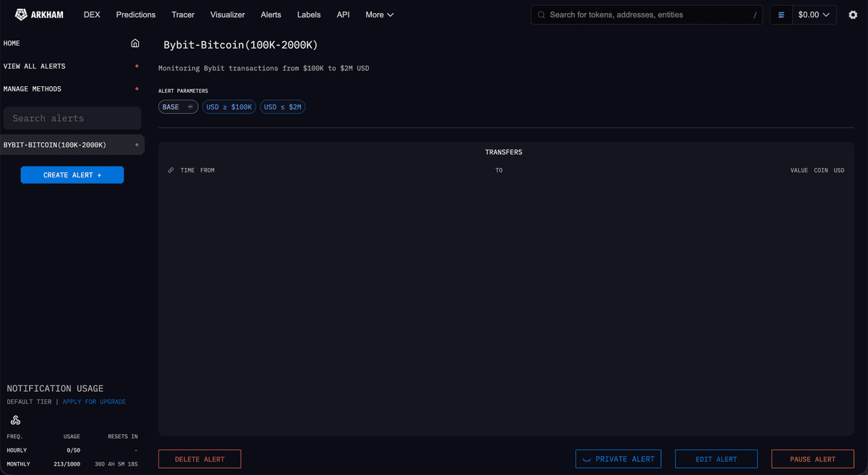
Task: Open the API menu item
Action: click(343, 14)
